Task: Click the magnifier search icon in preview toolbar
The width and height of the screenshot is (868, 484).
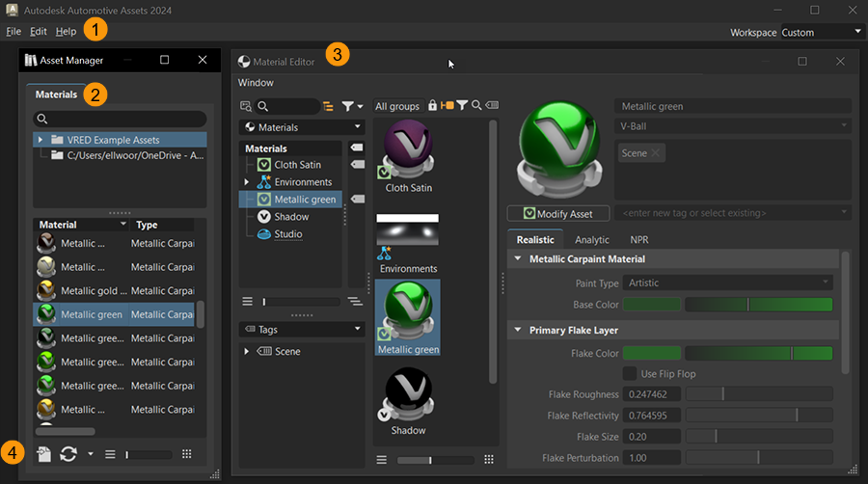Action: [x=476, y=104]
